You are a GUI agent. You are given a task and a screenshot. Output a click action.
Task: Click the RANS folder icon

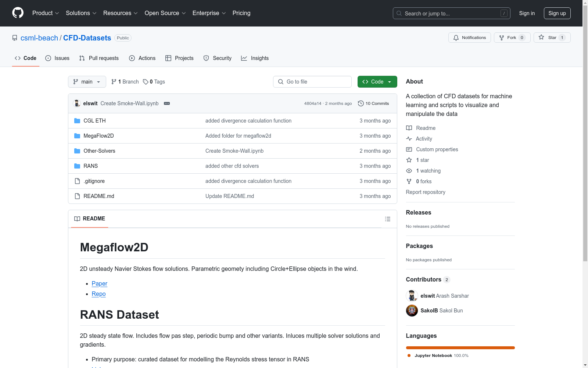pyautogui.click(x=77, y=166)
